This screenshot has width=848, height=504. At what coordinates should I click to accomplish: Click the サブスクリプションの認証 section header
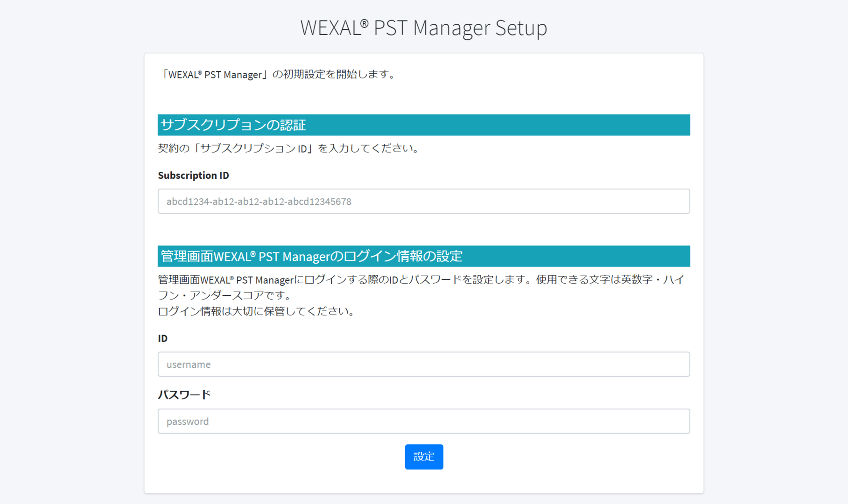[424, 125]
